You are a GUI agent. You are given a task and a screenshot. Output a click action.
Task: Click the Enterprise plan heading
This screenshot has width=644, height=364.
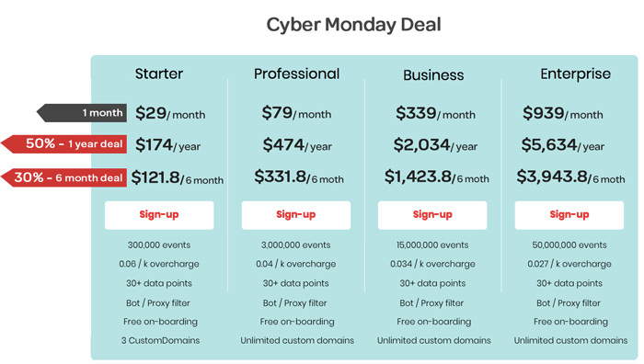(575, 74)
